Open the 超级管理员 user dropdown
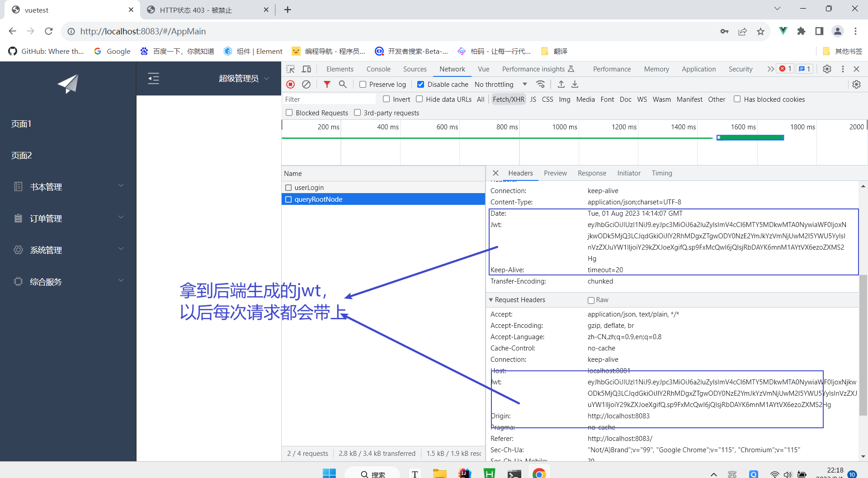Image resolution: width=868 pixels, height=478 pixels. 244,79
